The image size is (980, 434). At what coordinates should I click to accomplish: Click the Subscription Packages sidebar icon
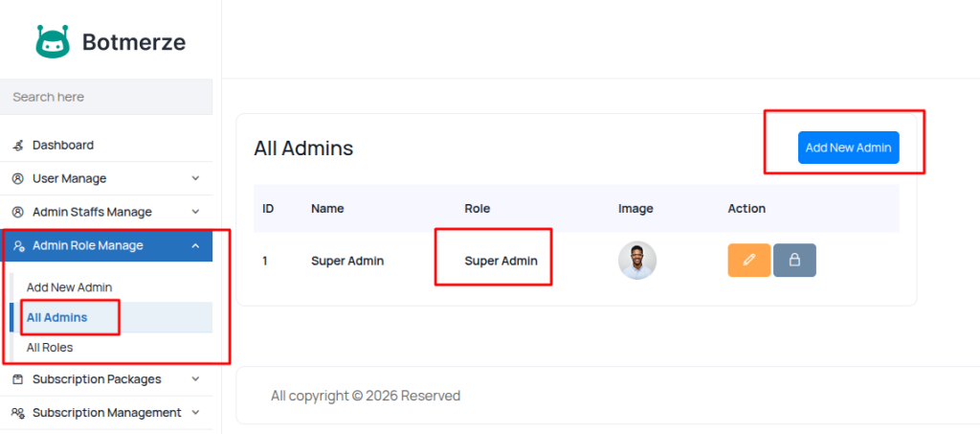click(18, 379)
